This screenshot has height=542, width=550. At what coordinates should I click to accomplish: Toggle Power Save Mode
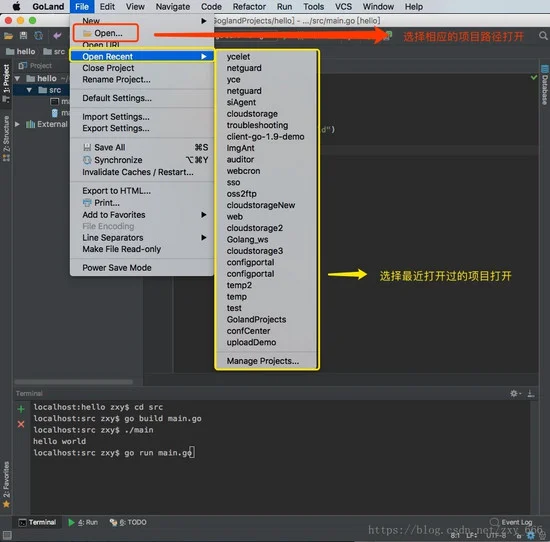click(142, 268)
